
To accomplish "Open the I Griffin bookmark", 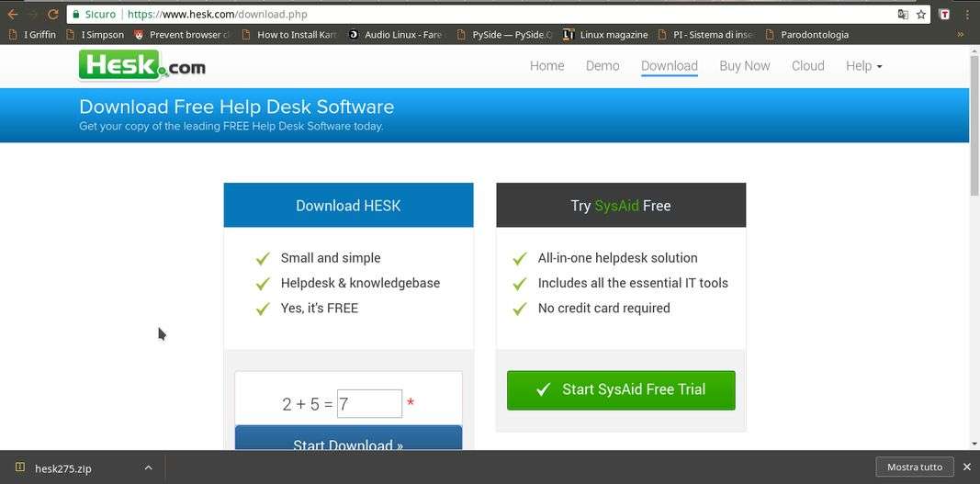I will coord(32,35).
